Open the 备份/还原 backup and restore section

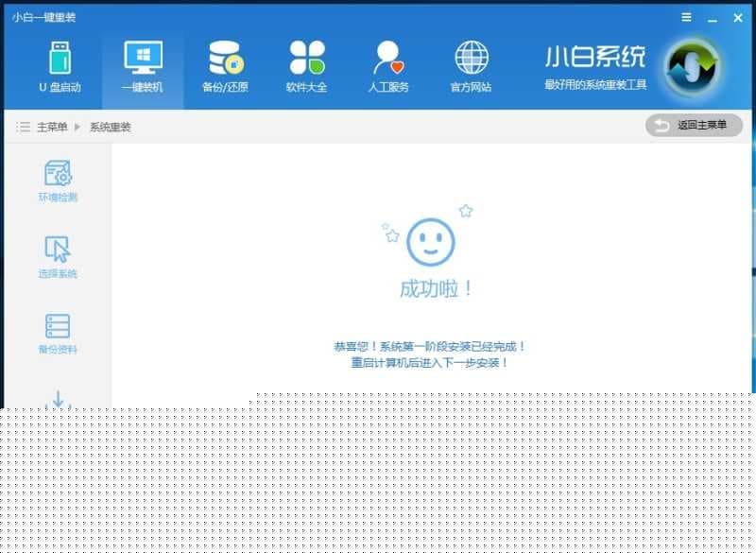[225, 66]
